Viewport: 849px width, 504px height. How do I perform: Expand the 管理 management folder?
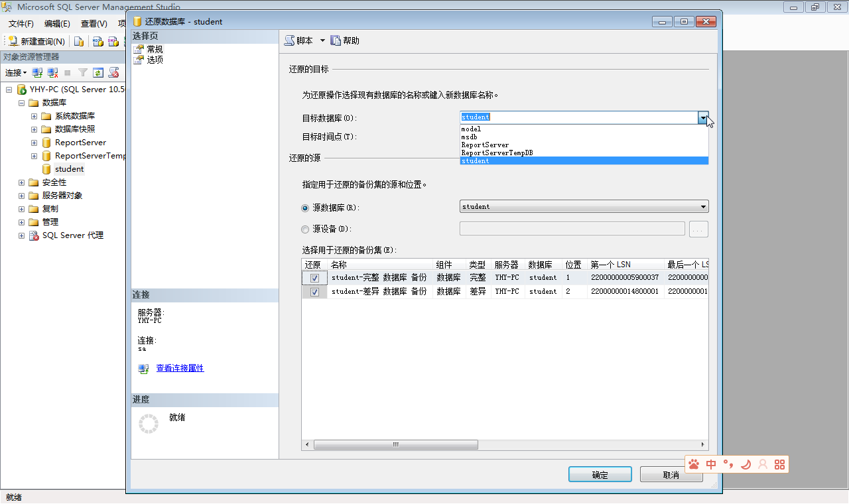pos(22,222)
